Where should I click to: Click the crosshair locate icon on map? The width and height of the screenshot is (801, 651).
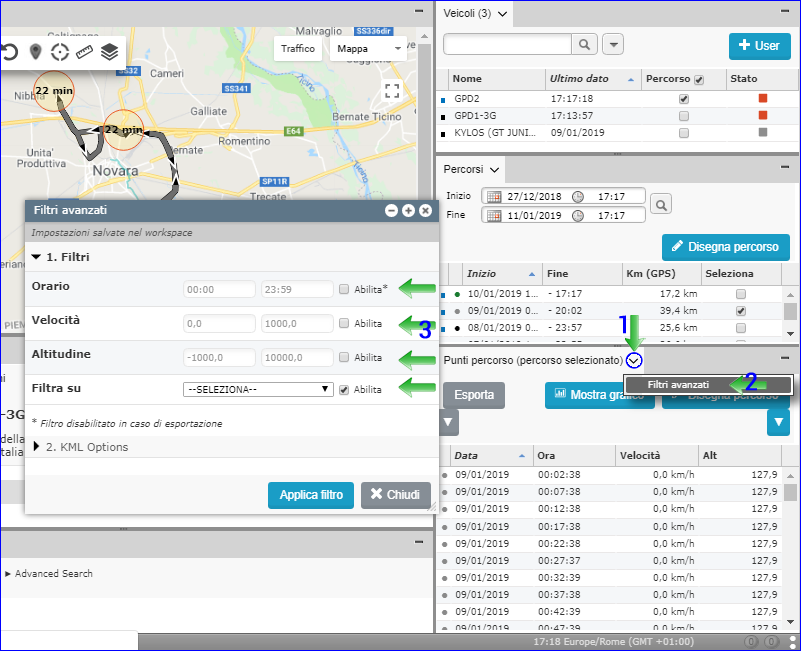pos(60,52)
